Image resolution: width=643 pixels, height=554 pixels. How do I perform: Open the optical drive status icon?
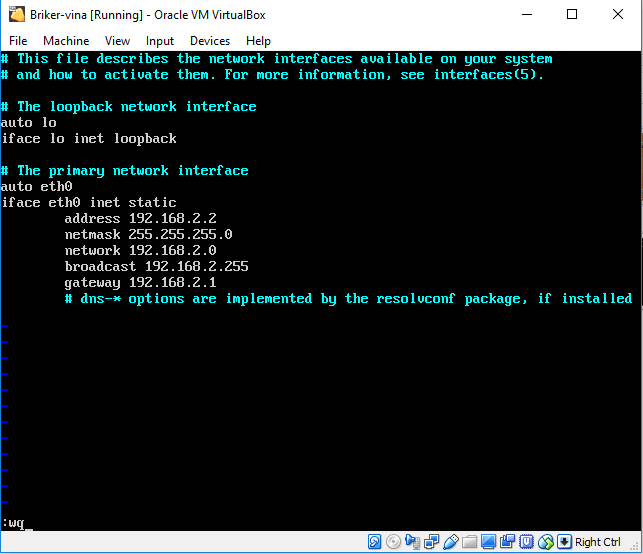pos(394,542)
